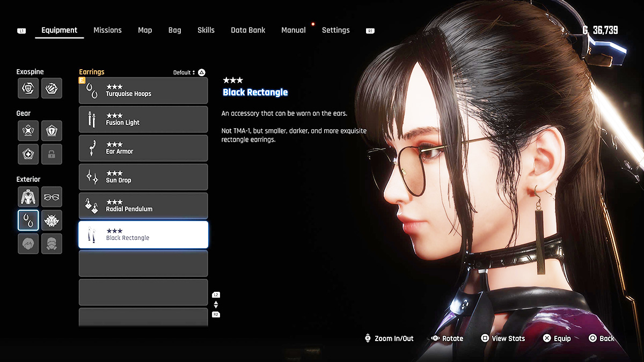
Task: Open the Nano Suit outfit slot
Action: 28,197
